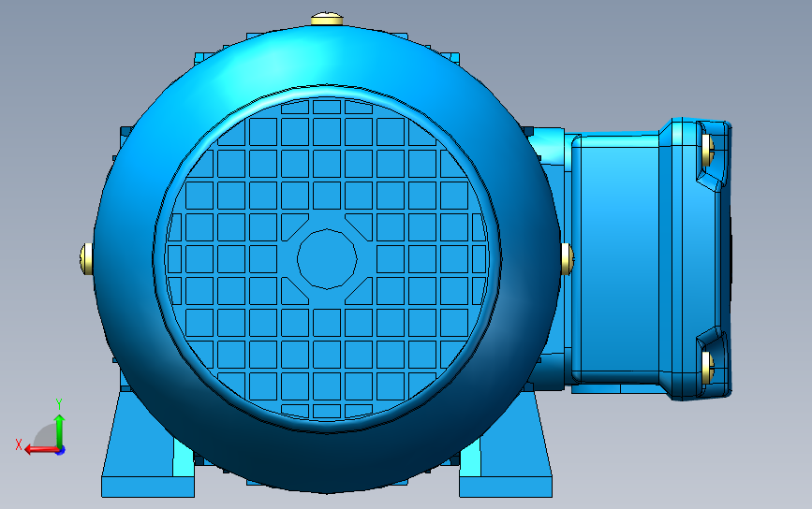Screen dimensions: 812x509
Task: Click the red X axis arrow on the triad
Action: pyautogui.click(x=40, y=449)
